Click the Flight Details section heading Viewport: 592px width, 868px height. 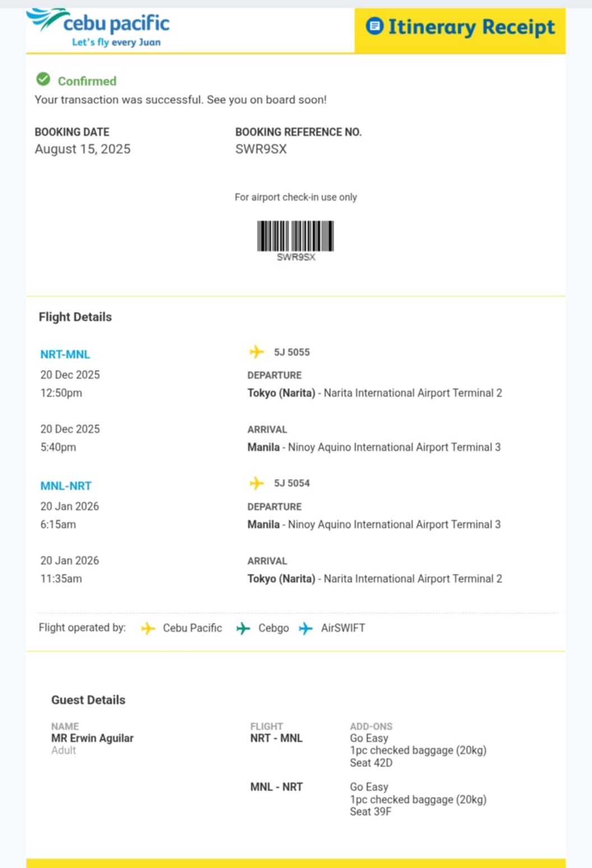point(75,317)
